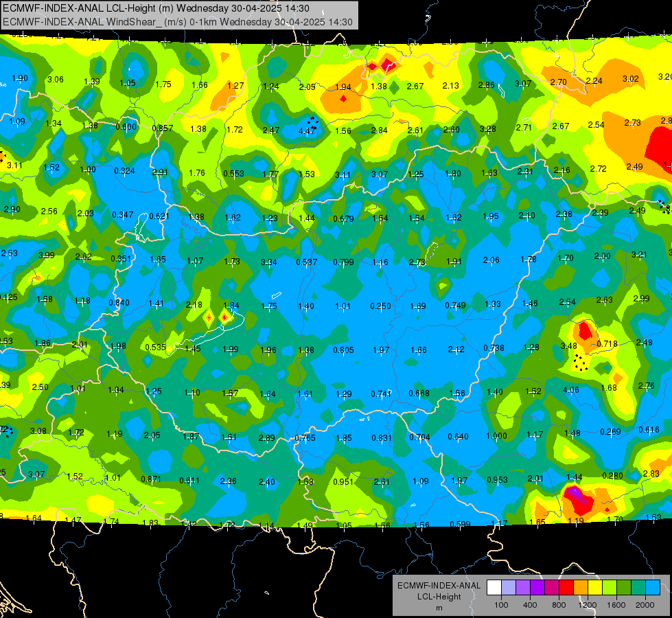This screenshot has height=618, width=672.
Task: Click the legend tick label 100
Action: (x=502, y=605)
